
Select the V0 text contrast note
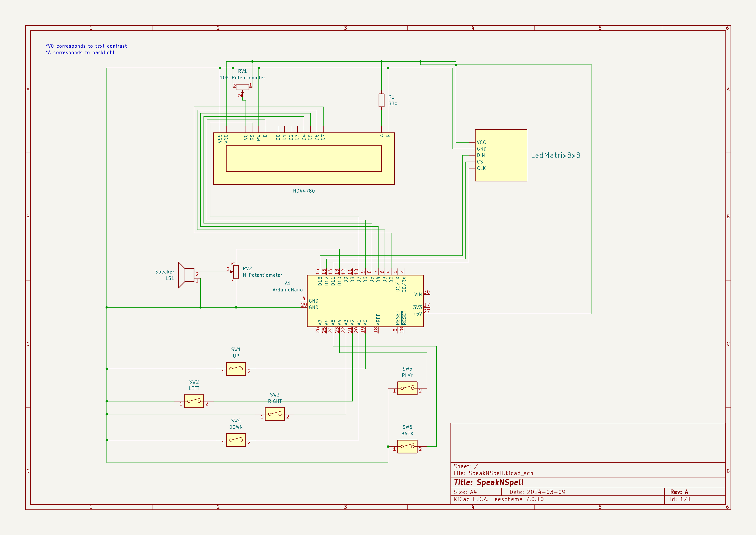(86, 46)
